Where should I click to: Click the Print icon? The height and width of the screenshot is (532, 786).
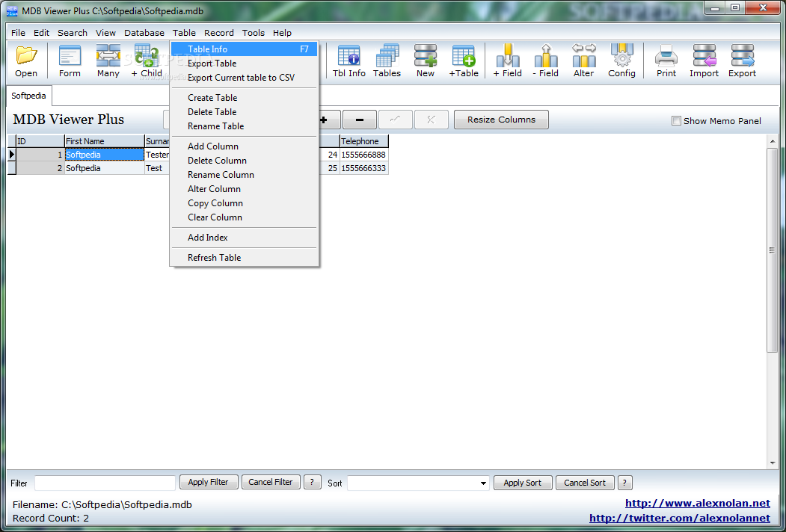[x=666, y=61]
